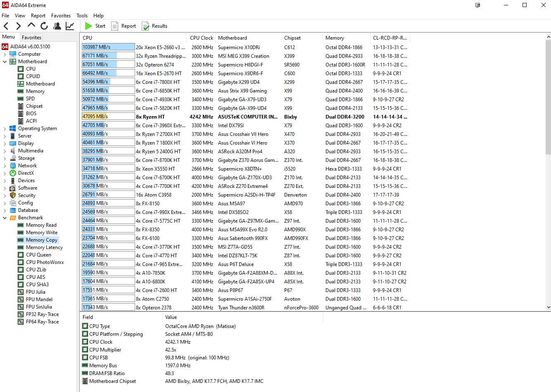Expand the Multimedia tree node
The height and width of the screenshot is (392, 551).
click(5, 151)
